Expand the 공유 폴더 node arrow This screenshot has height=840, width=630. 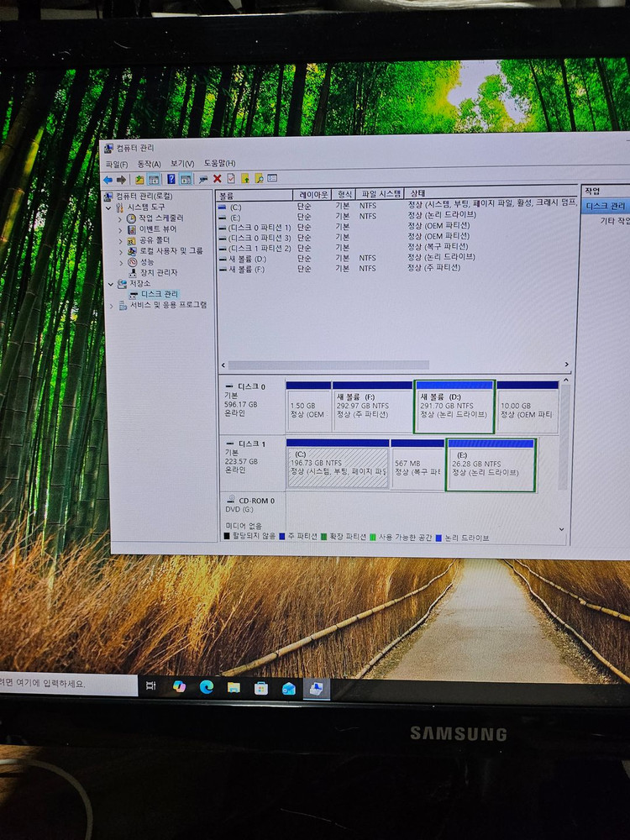point(120,241)
